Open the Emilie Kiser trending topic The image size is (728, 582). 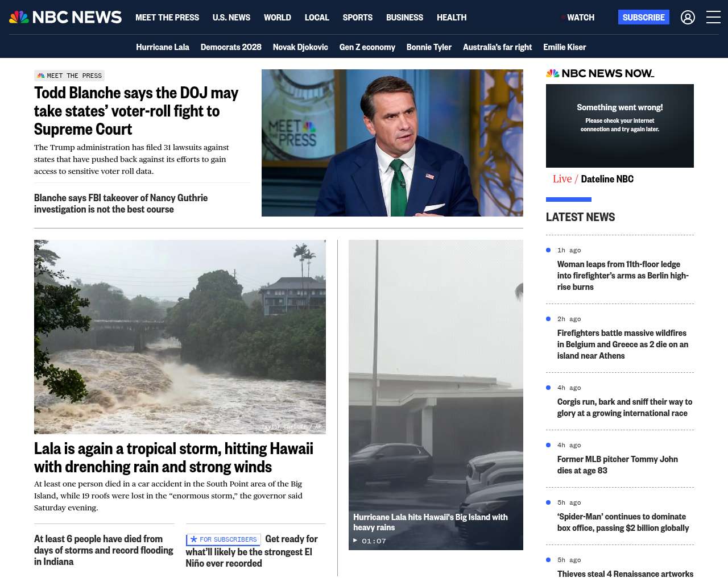[565, 47]
